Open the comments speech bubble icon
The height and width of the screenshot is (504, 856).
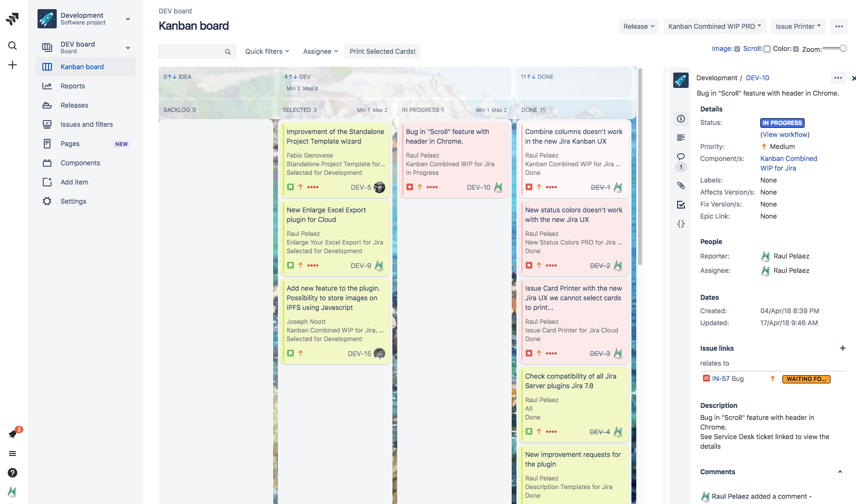click(x=681, y=157)
